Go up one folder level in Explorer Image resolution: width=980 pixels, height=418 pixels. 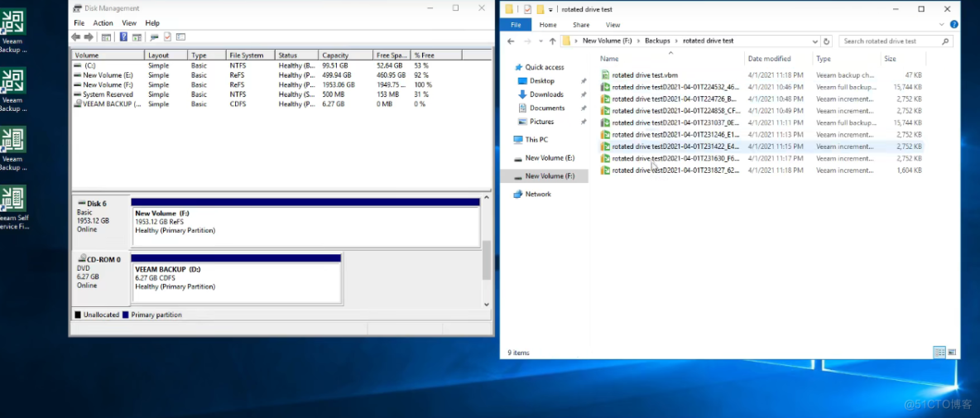[x=553, y=41]
